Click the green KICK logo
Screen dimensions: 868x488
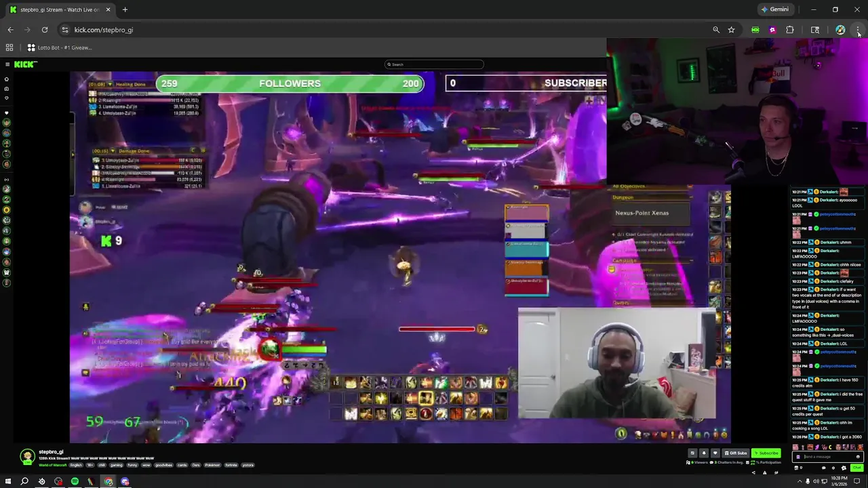(25, 64)
